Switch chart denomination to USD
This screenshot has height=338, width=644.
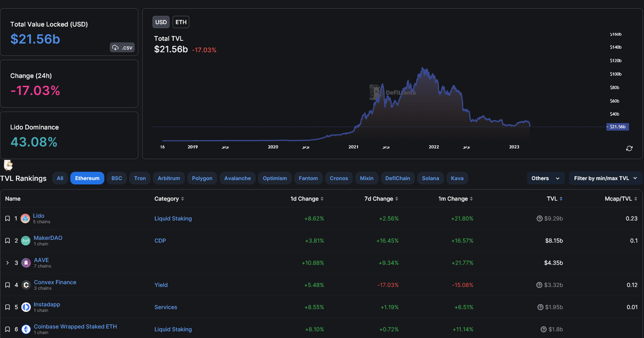click(161, 22)
